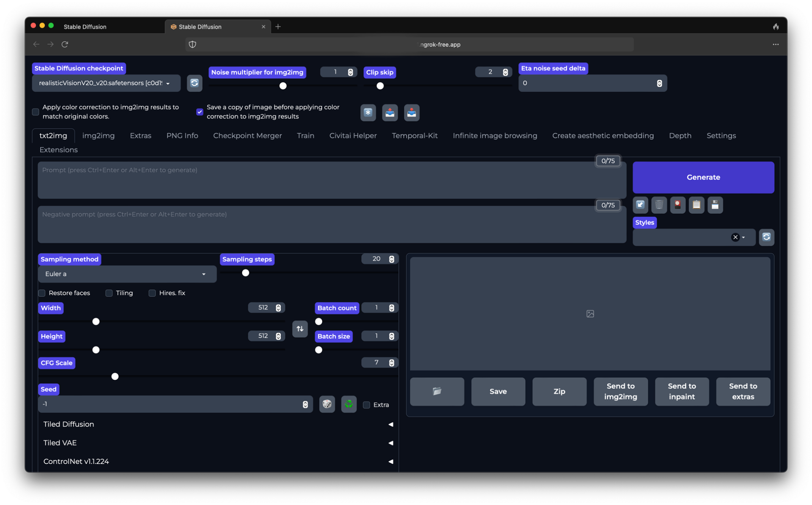Click the middle inbox-tray icon button

pyautogui.click(x=390, y=113)
